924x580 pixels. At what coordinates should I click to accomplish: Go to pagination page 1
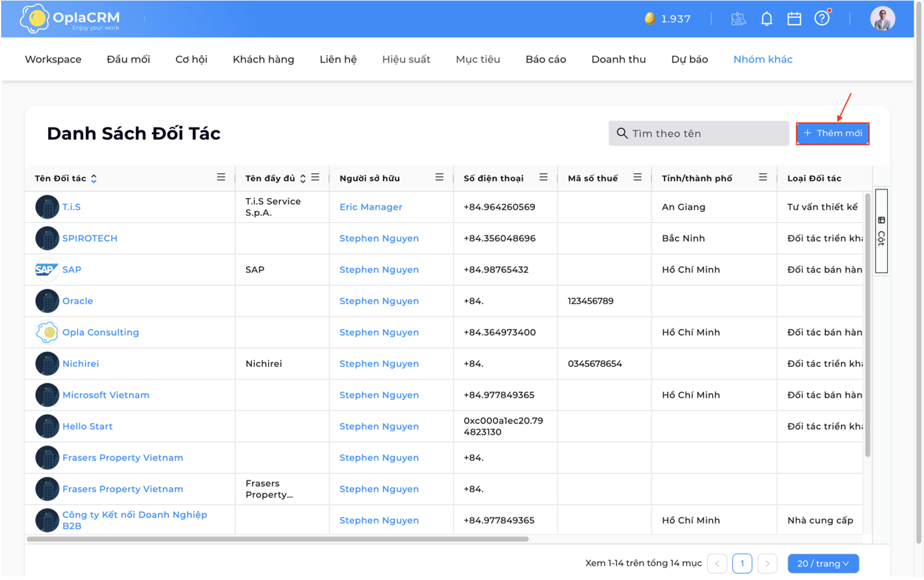point(742,563)
